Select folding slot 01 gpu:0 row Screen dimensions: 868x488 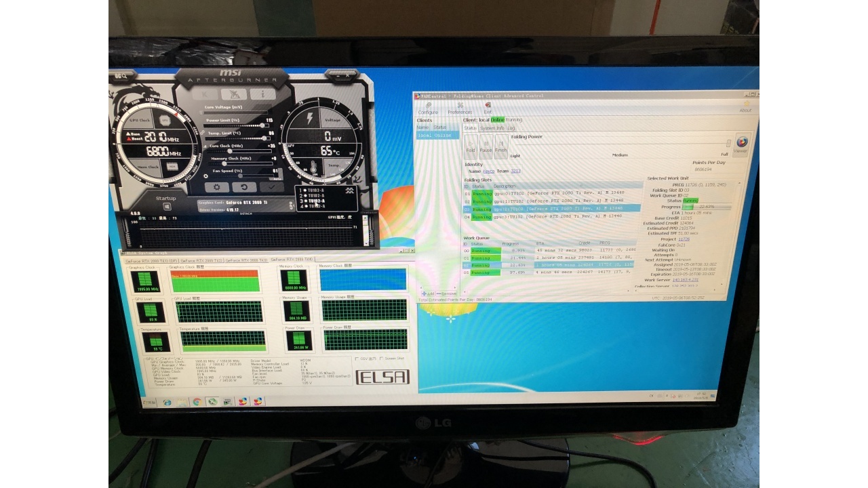(x=552, y=193)
